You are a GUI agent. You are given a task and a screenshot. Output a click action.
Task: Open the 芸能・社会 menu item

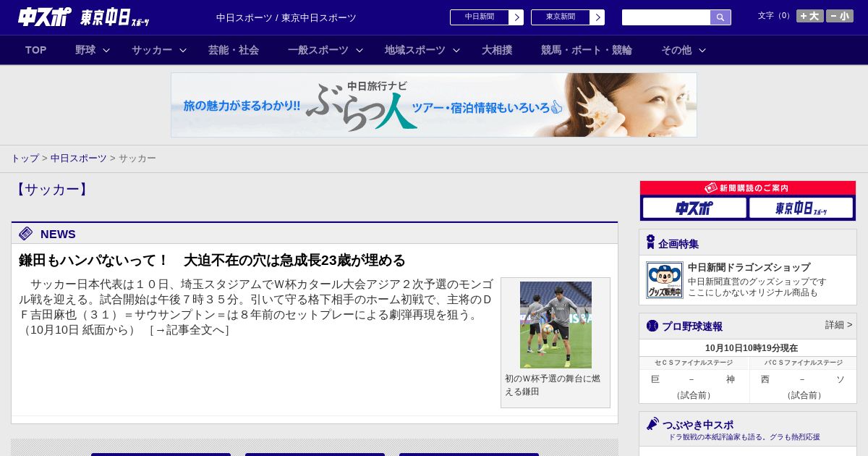click(x=234, y=50)
